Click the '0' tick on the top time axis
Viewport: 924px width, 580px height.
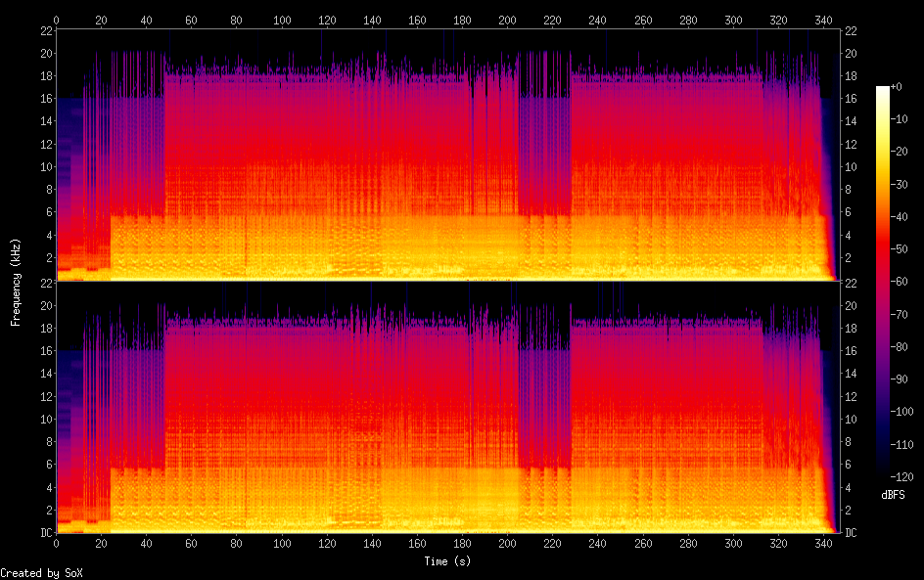click(x=57, y=20)
